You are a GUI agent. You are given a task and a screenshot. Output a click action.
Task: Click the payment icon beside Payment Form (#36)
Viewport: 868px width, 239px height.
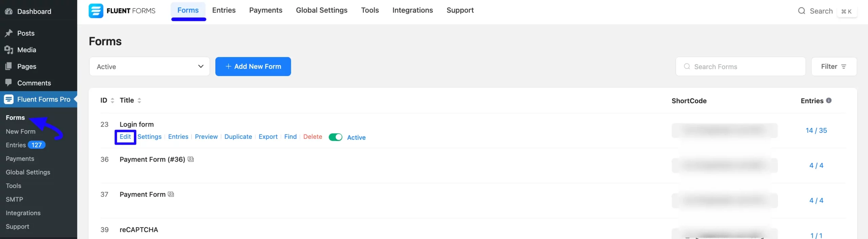(x=191, y=159)
